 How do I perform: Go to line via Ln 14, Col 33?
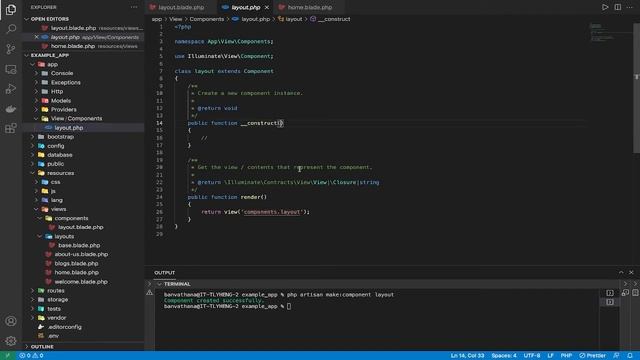(x=467, y=356)
